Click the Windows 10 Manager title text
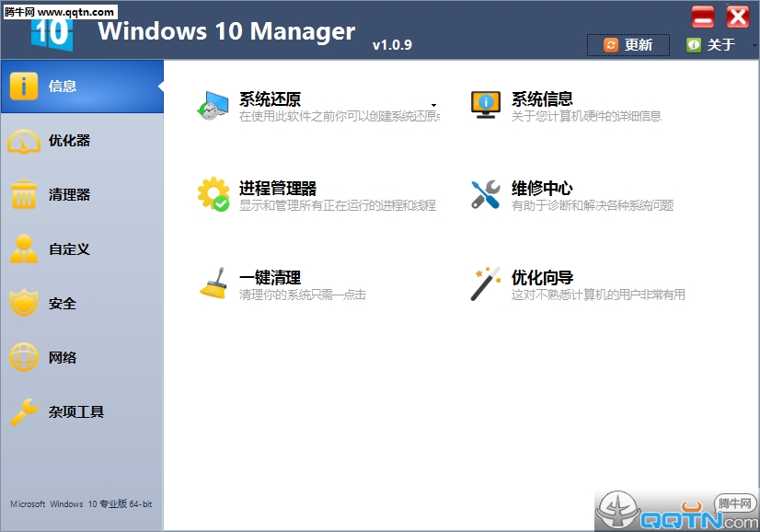Screen dimensions: 760x532 [x=227, y=31]
